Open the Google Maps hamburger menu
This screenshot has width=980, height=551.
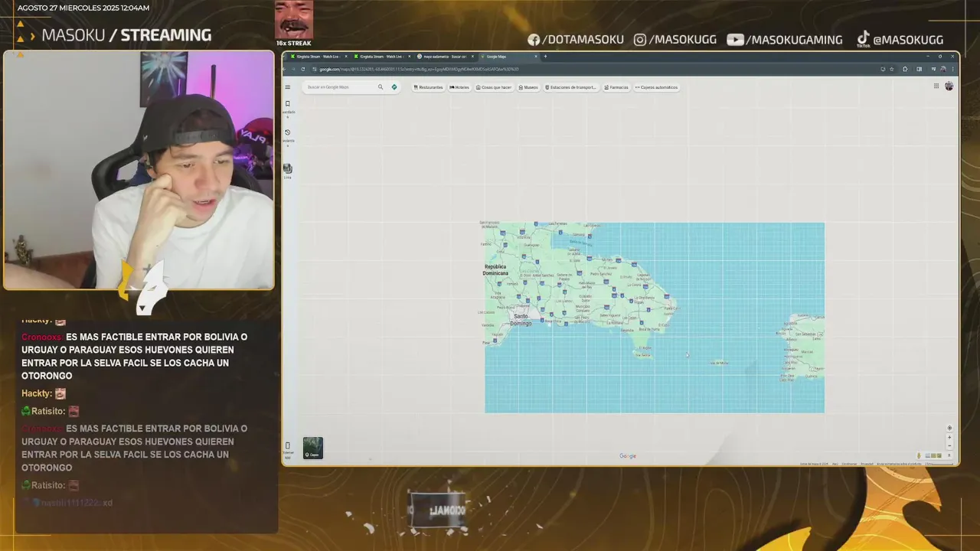click(288, 87)
